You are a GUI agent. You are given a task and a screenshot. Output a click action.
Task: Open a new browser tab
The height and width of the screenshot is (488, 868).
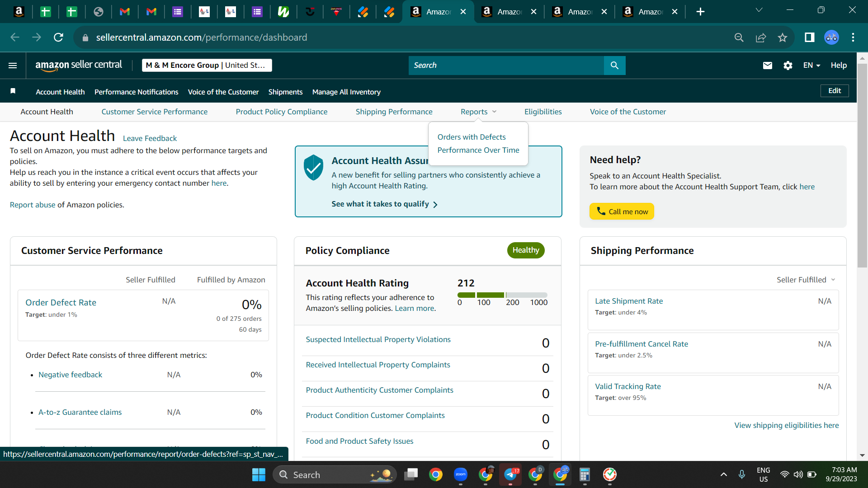[700, 12]
